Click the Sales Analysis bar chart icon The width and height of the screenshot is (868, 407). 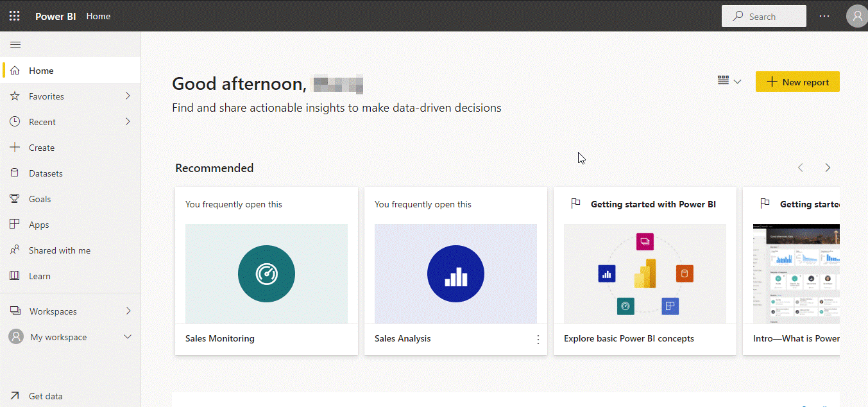pos(455,274)
